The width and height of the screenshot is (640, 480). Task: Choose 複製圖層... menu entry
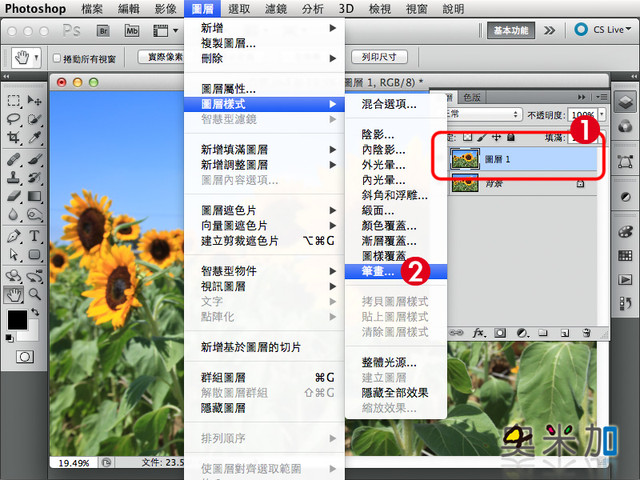pyautogui.click(x=264, y=43)
